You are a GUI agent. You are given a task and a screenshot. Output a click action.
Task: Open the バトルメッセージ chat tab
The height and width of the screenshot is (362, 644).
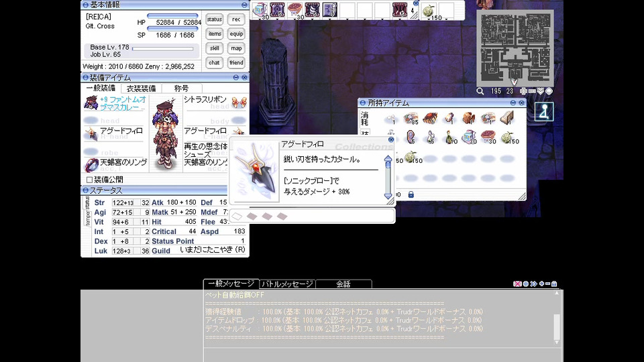(x=288, y=284)
